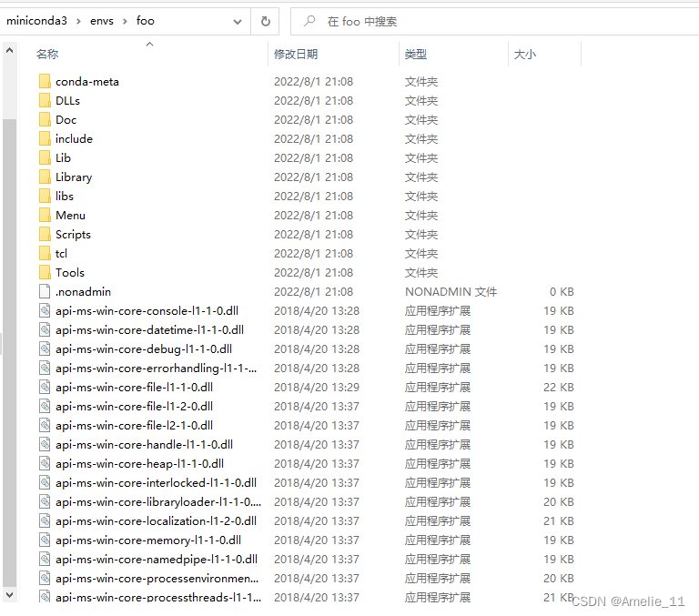Select the api-ms-win-core-errorhandling dll icon
699x616 pixels.
coord(45,369)
